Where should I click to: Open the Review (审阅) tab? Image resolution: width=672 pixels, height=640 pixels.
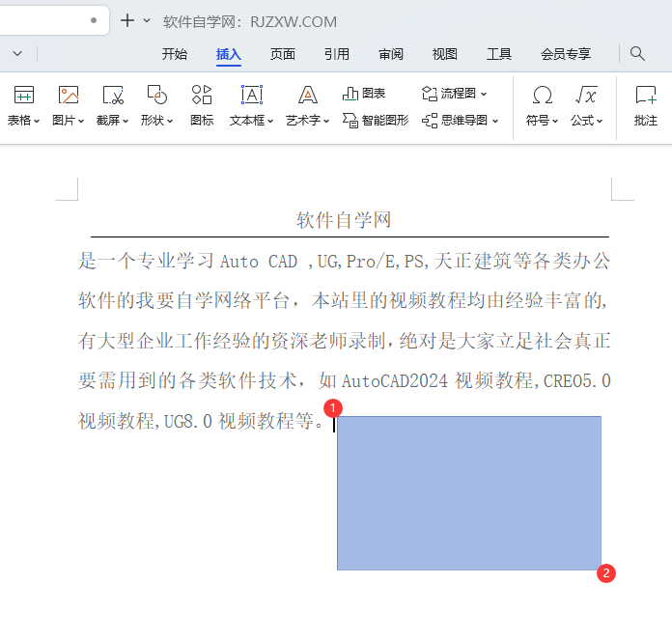391,54
